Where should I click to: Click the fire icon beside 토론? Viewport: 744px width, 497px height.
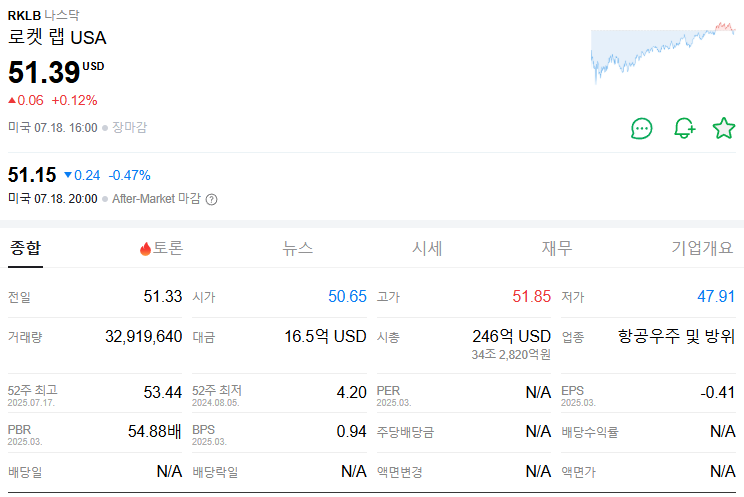145,248
